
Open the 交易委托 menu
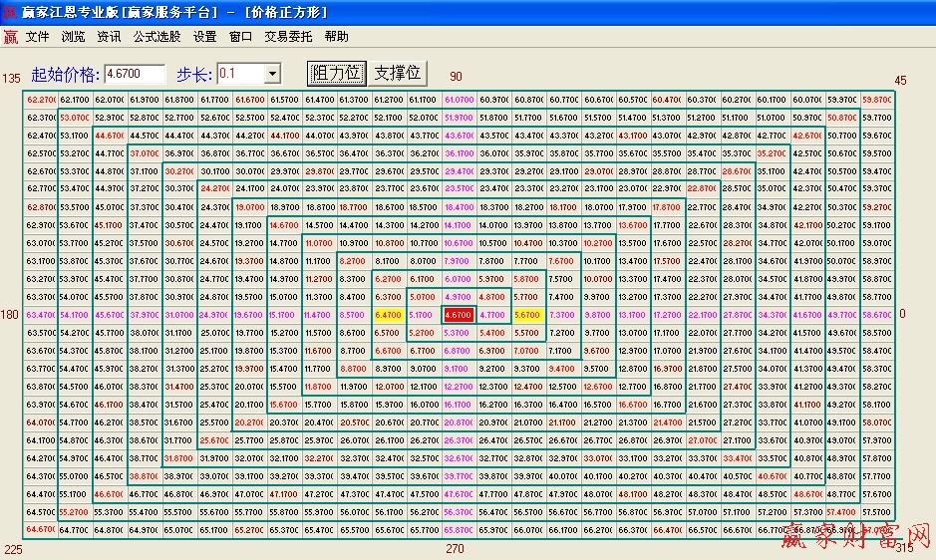click(x=288, y=37)
